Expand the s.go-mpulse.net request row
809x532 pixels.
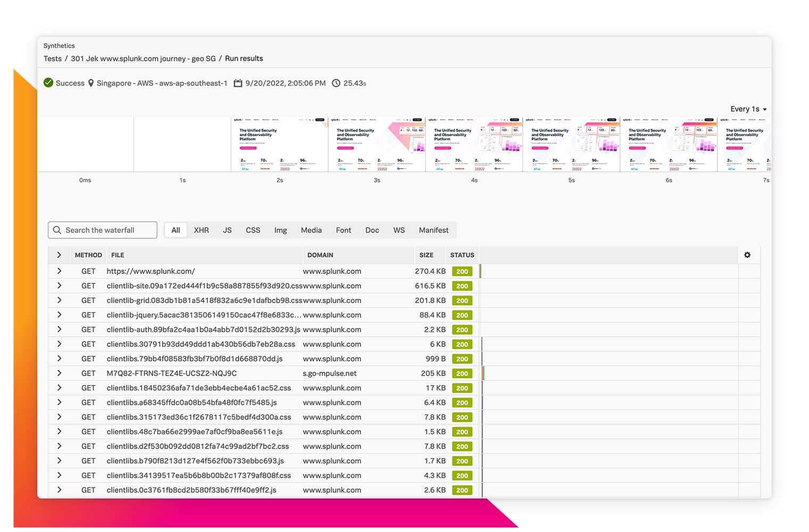59,373
